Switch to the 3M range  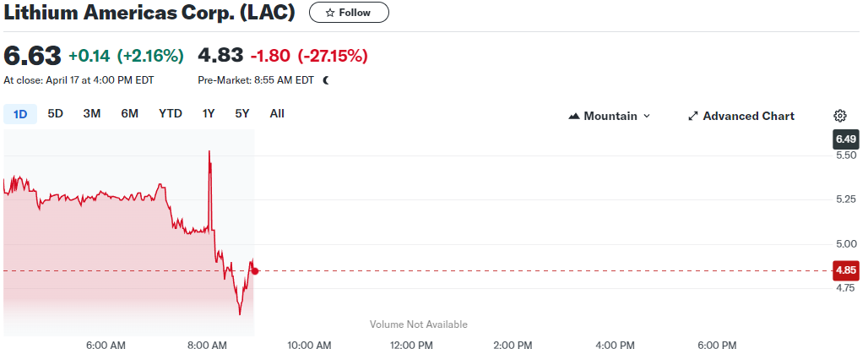92,113
